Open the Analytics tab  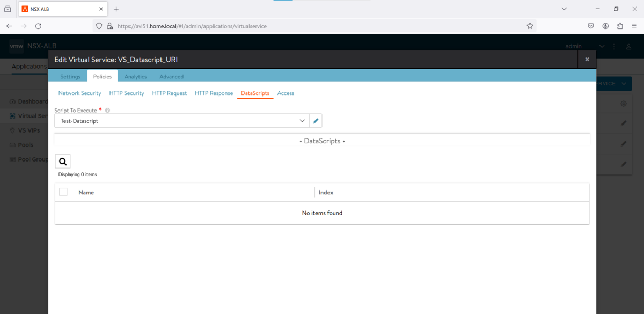pyautogui.click(x=136, y=77)
